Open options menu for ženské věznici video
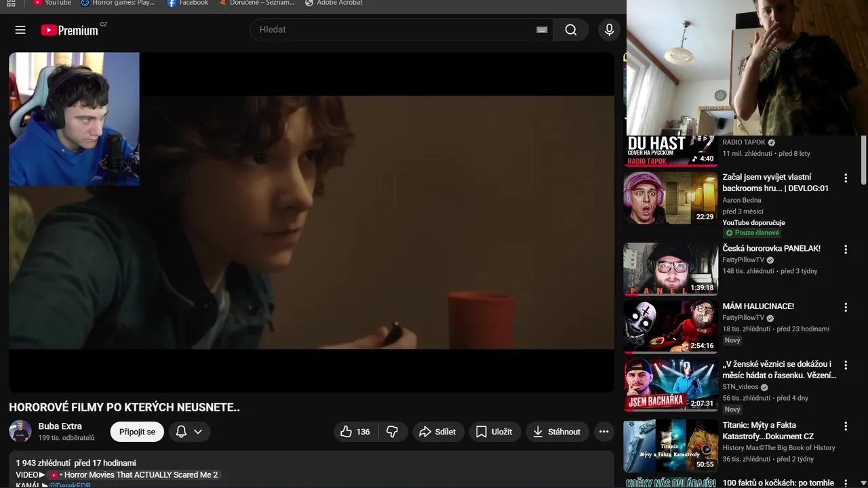The width and height of the screenshot is (868, 488). [x=846, y=365]
